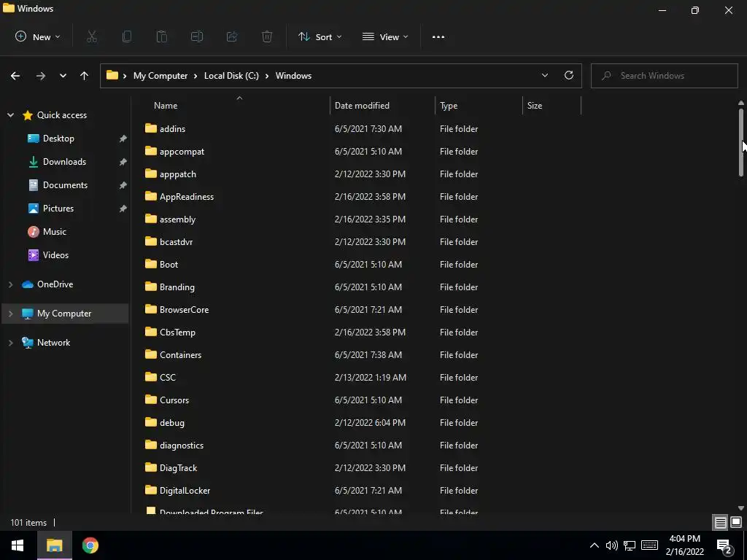Click the Rename icon in toolbar

pyautogui.click(x=197, y=36)
